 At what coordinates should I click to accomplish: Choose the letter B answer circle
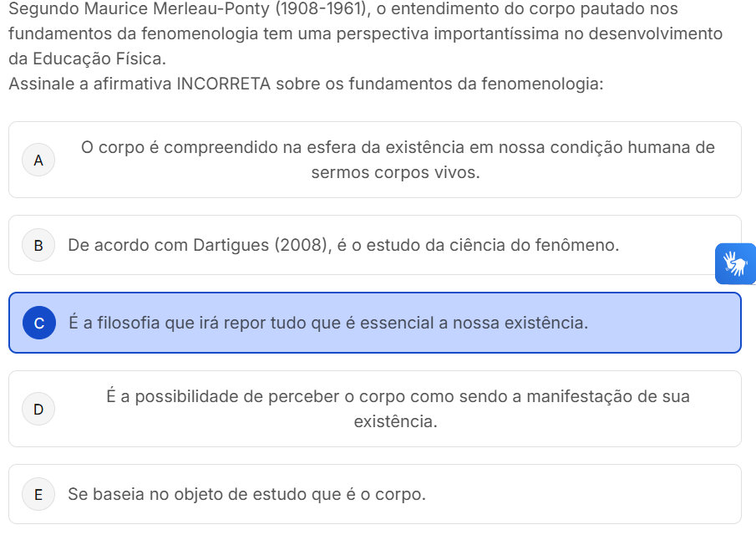(38, 246)
